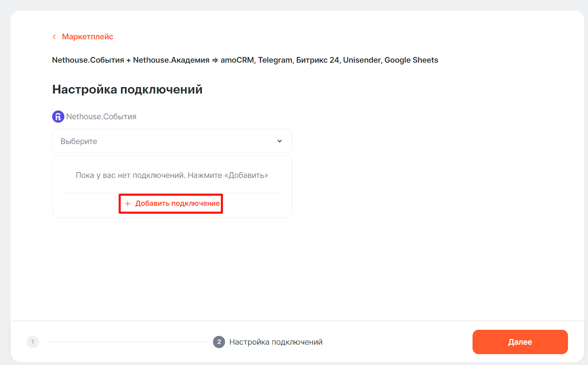
Task: Expand dropdown via chevron arrow
Action: (280, 141)
